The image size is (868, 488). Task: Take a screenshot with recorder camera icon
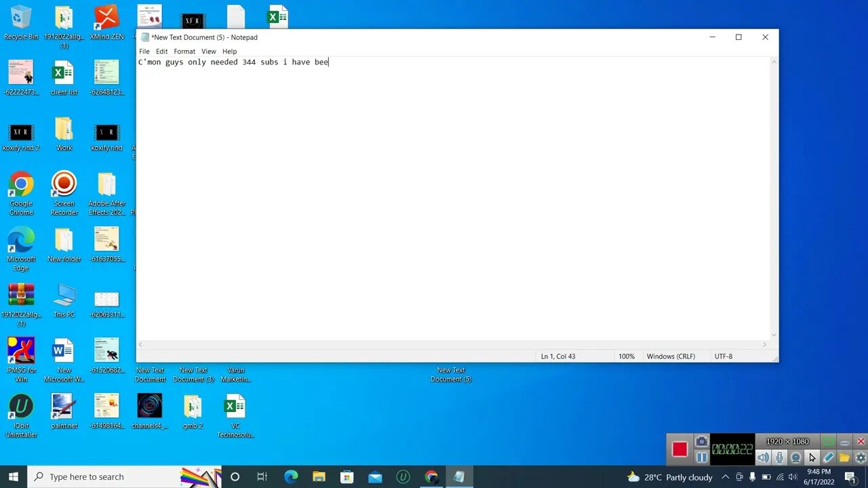702,442
